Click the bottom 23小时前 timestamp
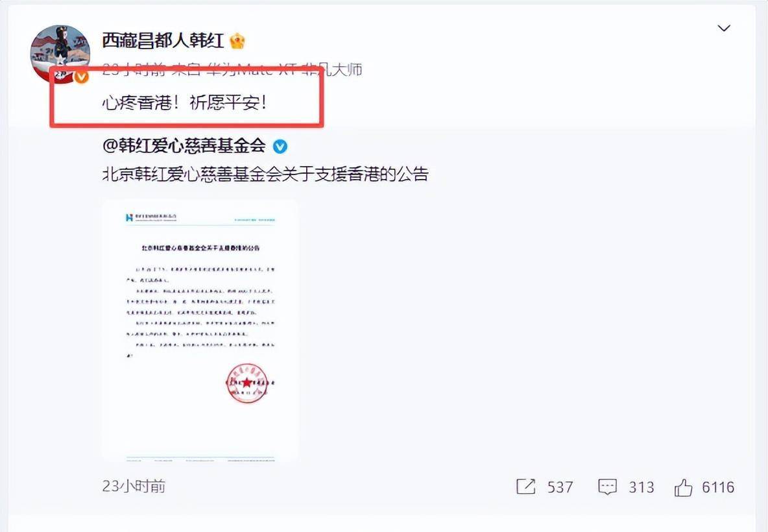768x532 pixels. point(134,486)
